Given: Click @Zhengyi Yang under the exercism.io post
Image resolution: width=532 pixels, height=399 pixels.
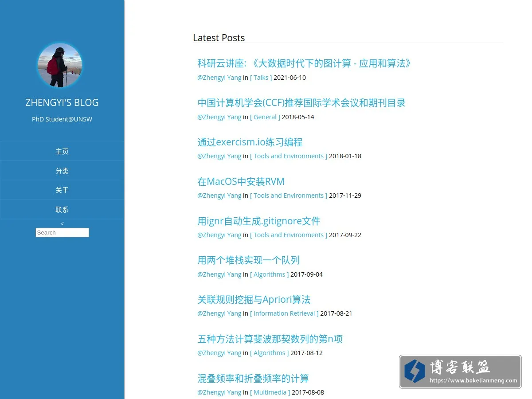Looking at the screenshot, I should (219, 156).
